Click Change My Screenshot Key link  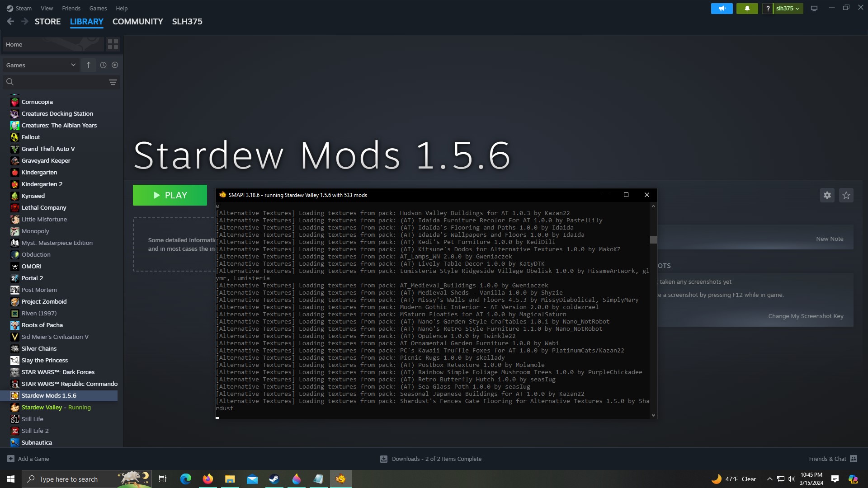coord(806,316)
